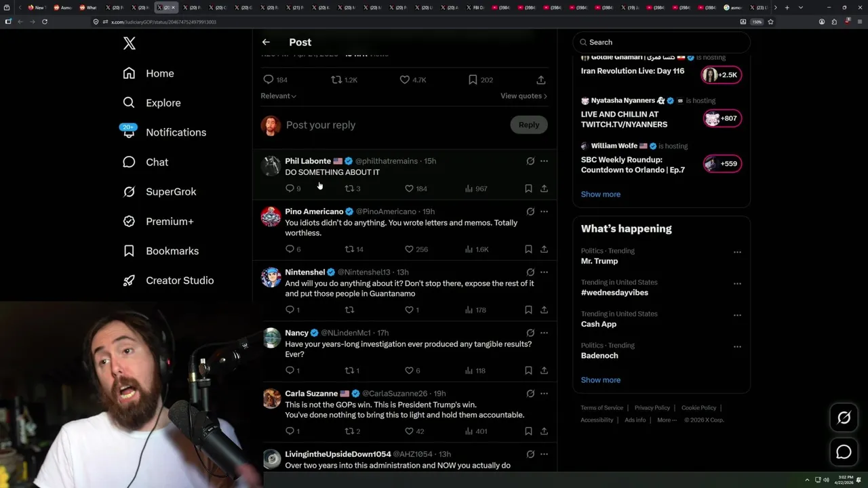The image size is (868, 488).
Task: Open Badenoch trending topic
Action: click(599, 356)
